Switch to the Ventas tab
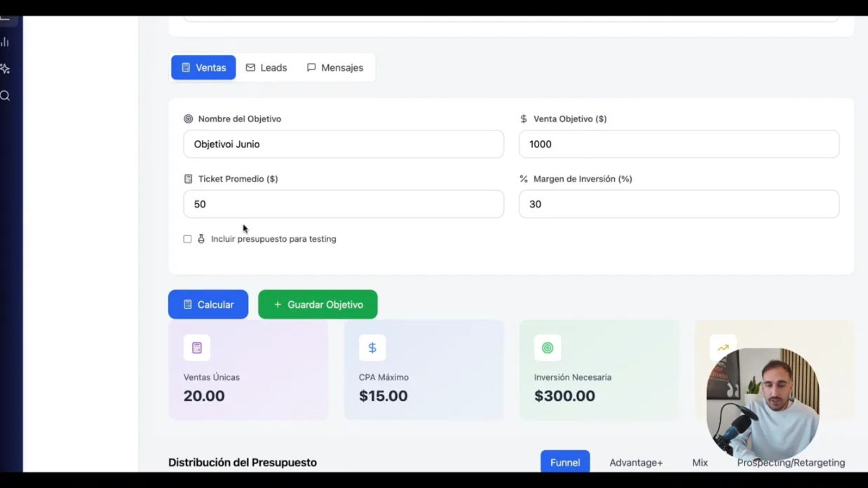The image size is (868, 488). coord(203,67)
